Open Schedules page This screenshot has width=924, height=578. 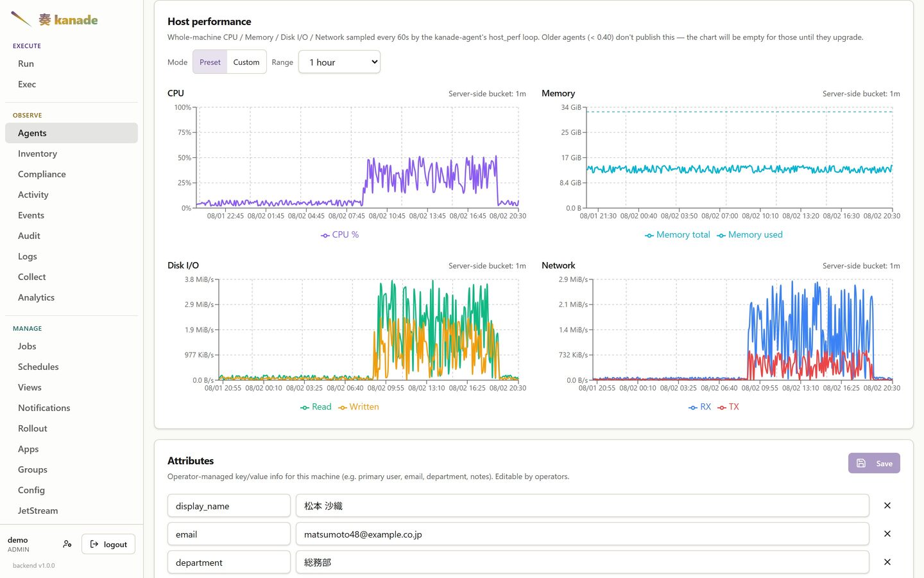point(71,367)
